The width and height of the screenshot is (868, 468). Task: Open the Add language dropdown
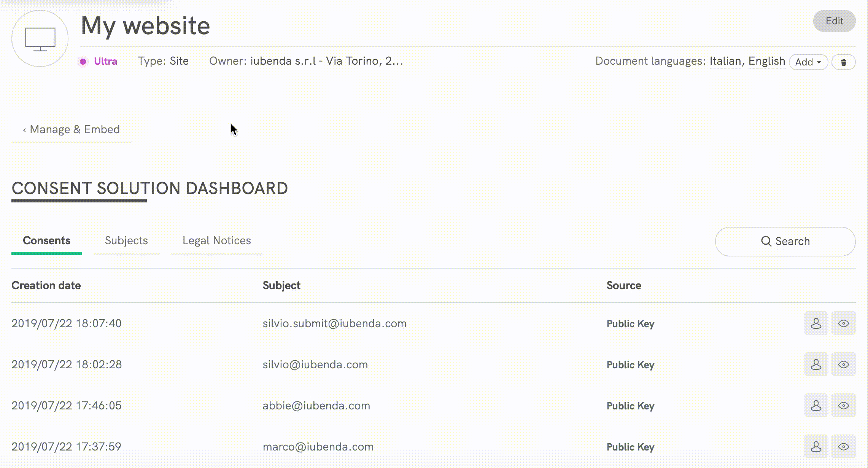[x=808, y=62]
